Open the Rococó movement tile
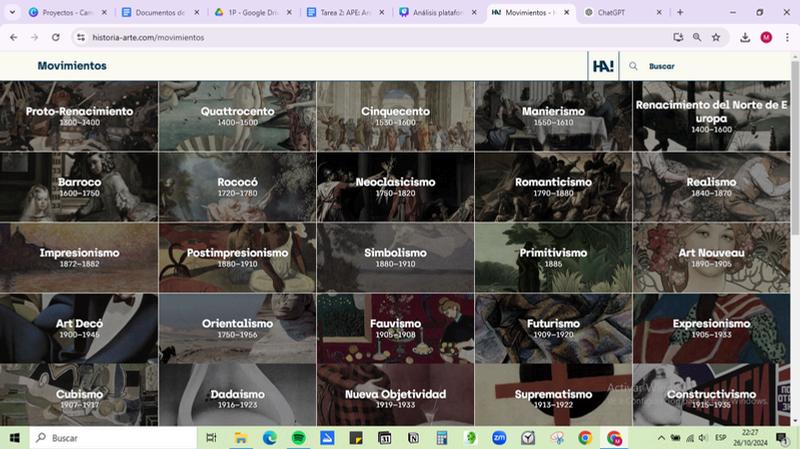The image size is (800, 449). [237, 187]
